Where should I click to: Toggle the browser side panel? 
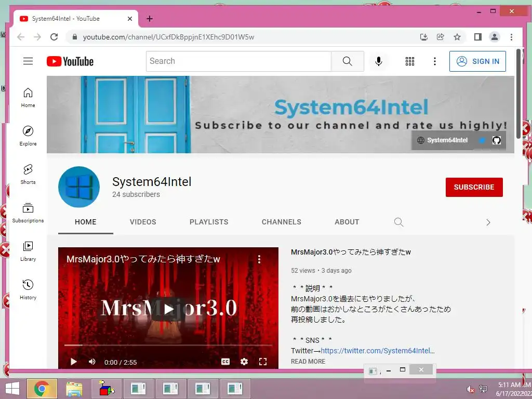tap(478, 37)
